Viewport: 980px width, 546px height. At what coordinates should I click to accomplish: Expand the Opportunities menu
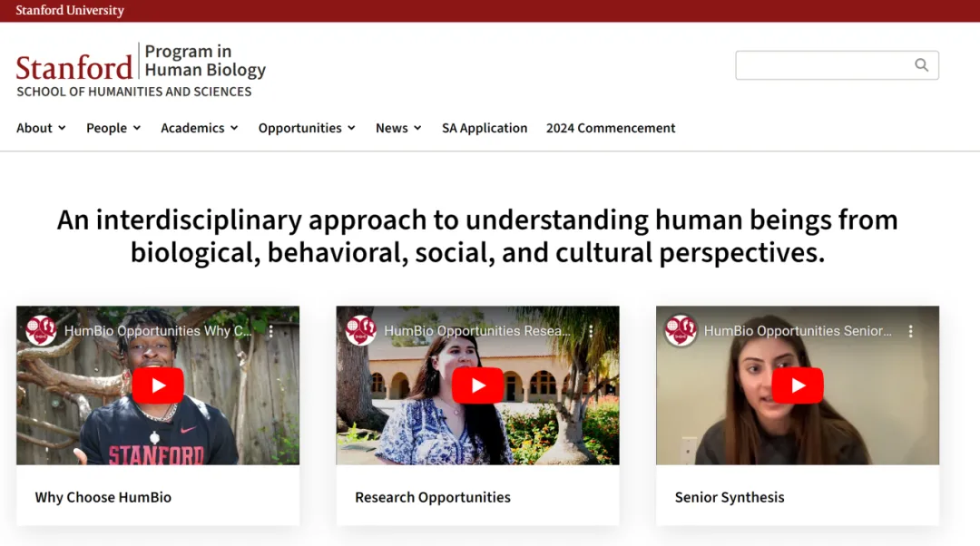point(307,128)
